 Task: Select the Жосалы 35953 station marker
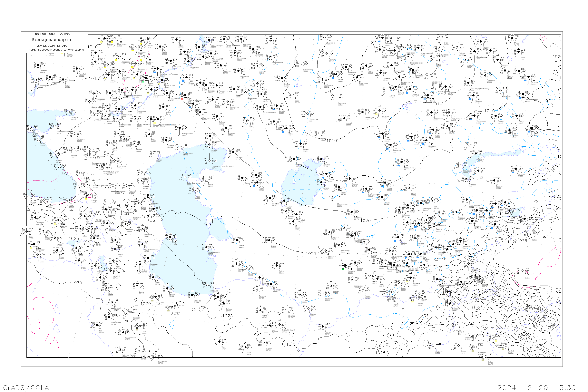pyautogui.click(x=350, y=179)
